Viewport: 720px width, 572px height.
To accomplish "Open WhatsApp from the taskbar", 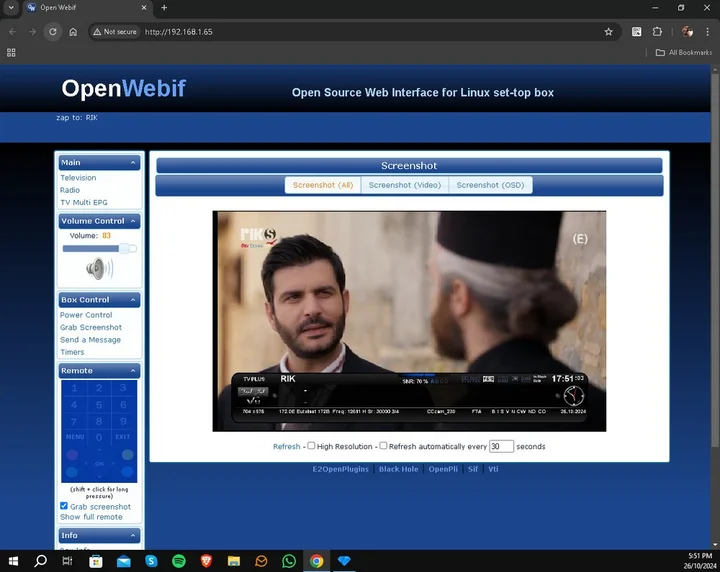I will pos(289,561).
